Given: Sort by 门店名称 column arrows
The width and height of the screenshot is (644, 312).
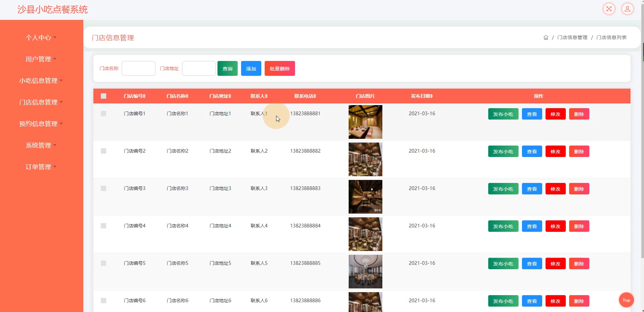Looking at the screenshot, I should [187, 96].
